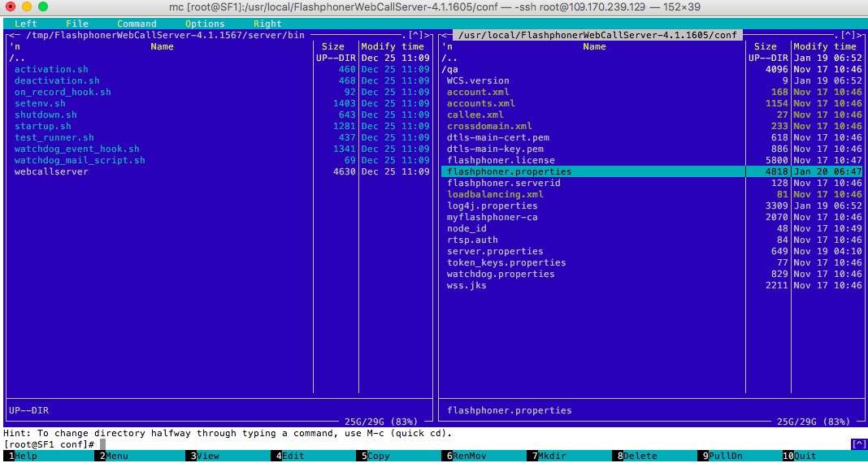Open the Command menu
The width and height of the screenshot is (868, 463).
[x=137, y=24]
